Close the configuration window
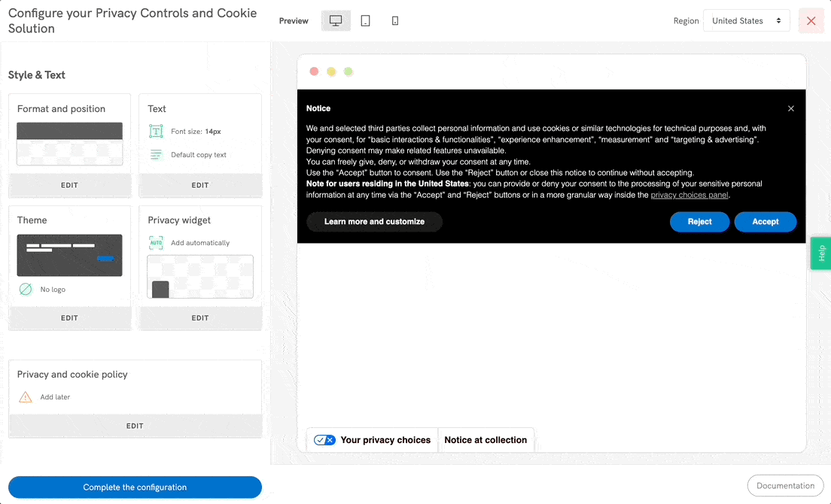 tap(811, 21)
